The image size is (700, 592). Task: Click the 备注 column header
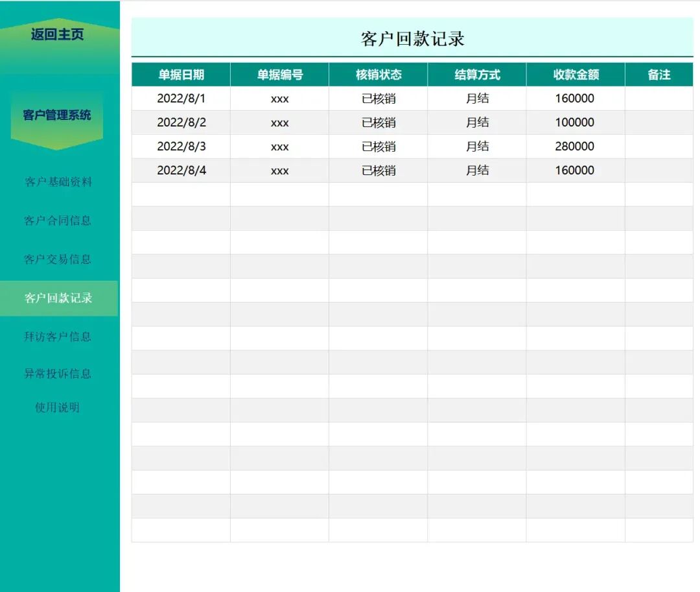(659, 75)
